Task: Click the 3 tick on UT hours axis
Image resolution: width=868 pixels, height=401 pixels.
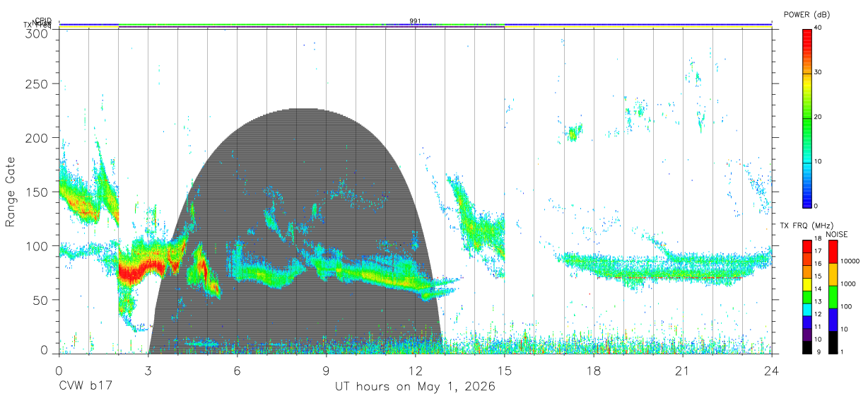Action: 148,371
